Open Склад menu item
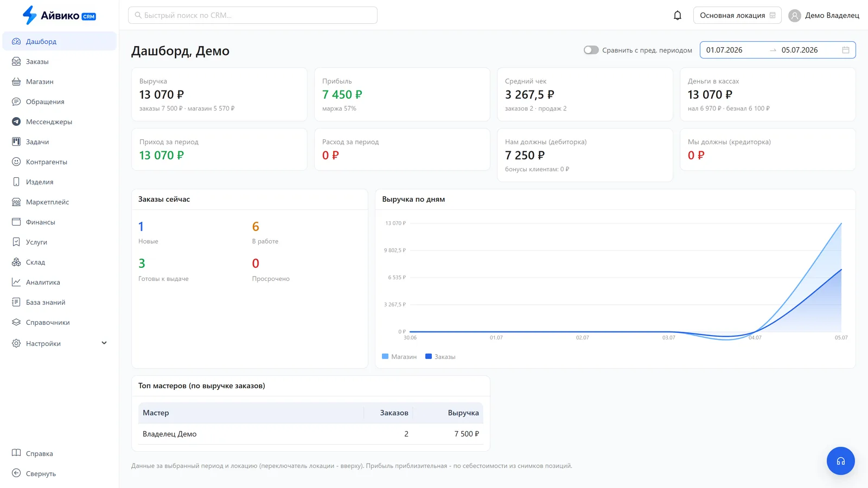868x488 pixels. (x=60, y=262)
